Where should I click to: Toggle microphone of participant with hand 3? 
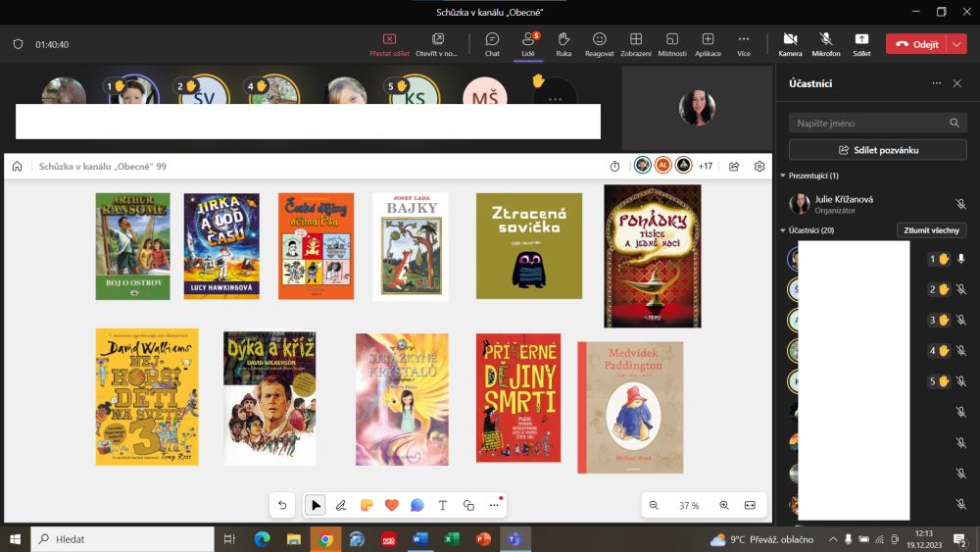(x=960, y=320)
